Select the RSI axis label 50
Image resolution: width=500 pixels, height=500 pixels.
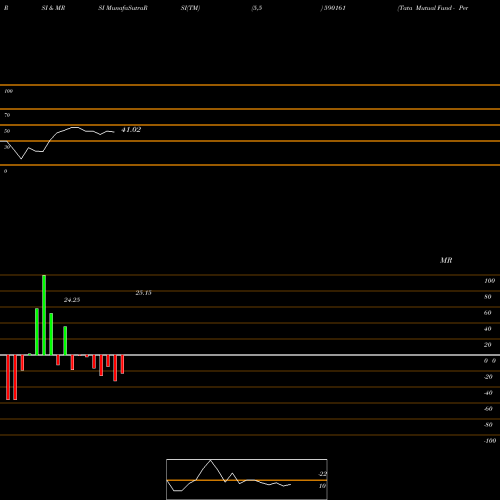click(x=7, y=131)
